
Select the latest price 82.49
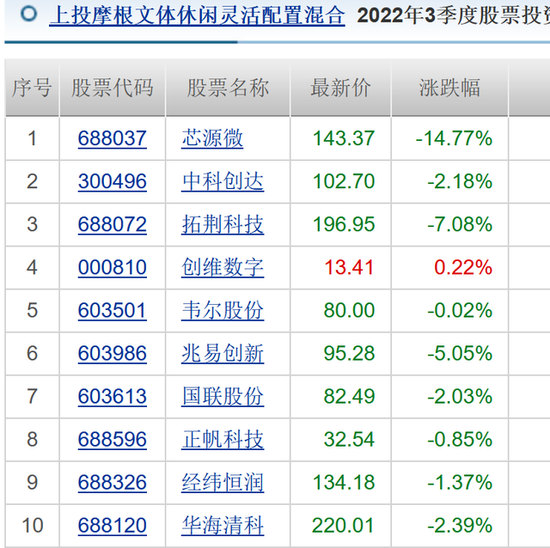[x=349, y=396]
